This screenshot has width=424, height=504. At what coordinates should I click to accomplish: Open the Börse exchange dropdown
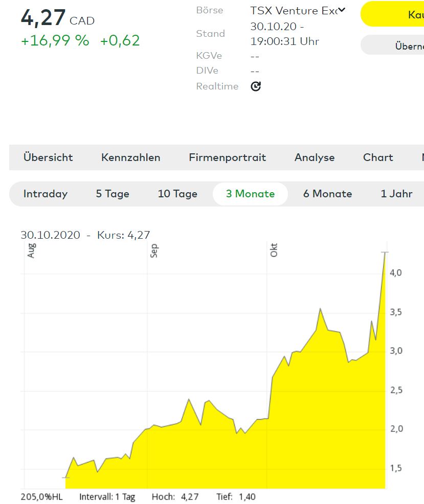298,10
